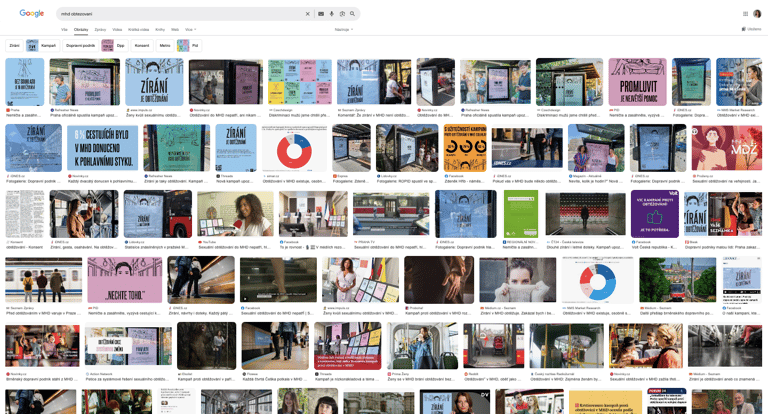Open the on-screen keyboard icon in search bar

pyautogui.click(x=321, y=14)
